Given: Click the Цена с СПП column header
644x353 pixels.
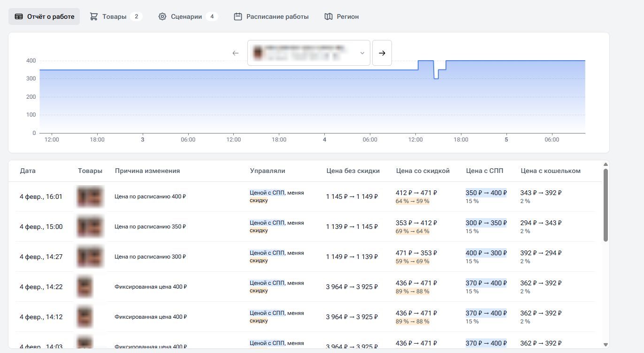Looking at the screenshot, I should click(484, 171).
